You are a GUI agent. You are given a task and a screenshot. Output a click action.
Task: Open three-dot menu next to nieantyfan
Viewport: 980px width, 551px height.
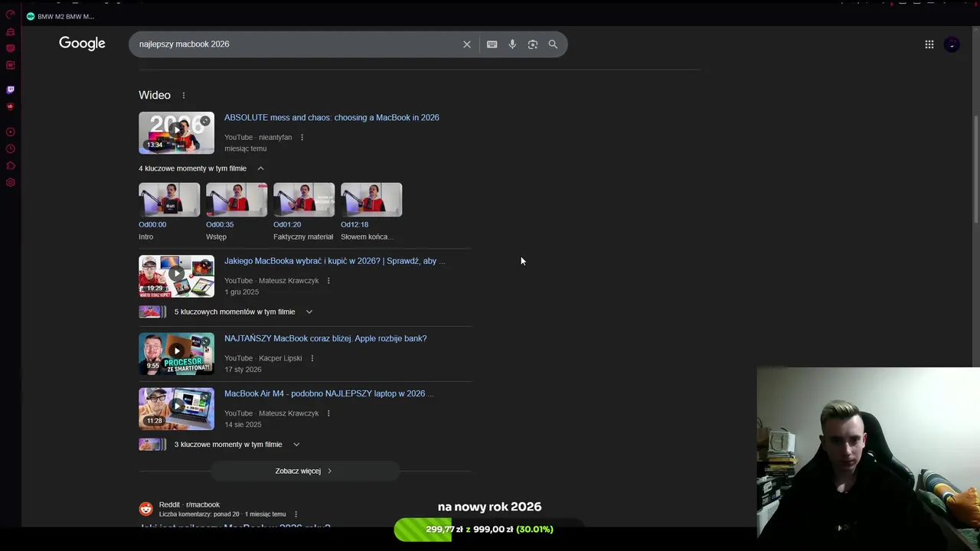[x=302, y=138]
